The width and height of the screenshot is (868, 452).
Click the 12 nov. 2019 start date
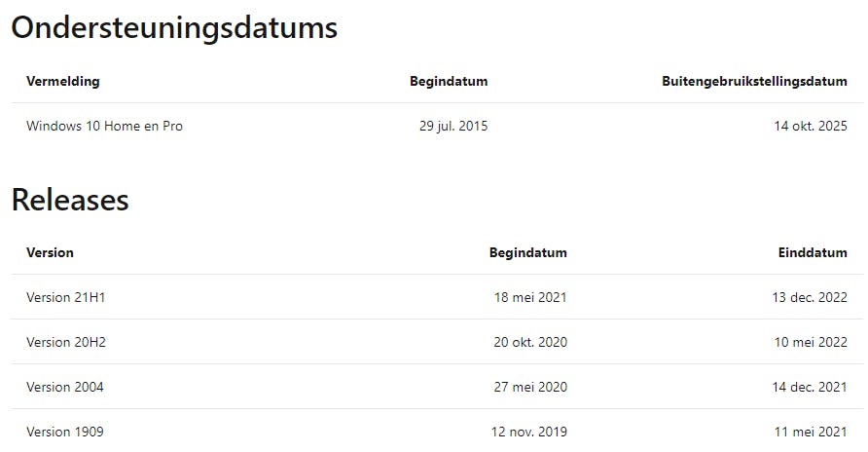(530, 432)
